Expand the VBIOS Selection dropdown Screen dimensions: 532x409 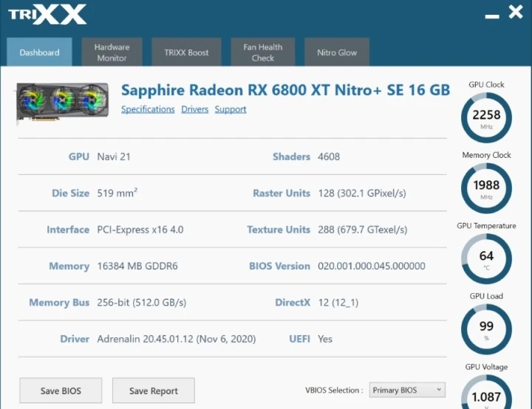pyautogui.click(x=407, y=390)
